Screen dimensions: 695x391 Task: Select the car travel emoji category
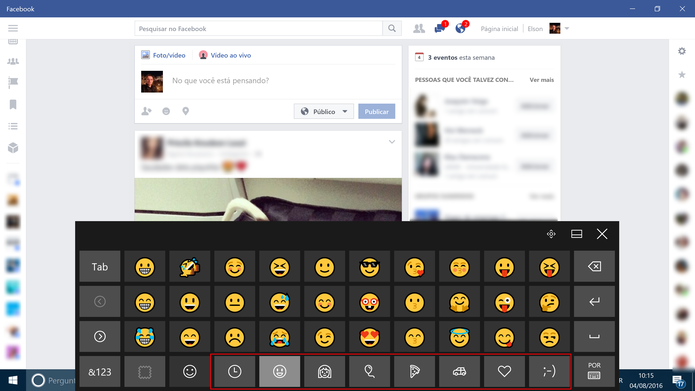tap(459, 371)
